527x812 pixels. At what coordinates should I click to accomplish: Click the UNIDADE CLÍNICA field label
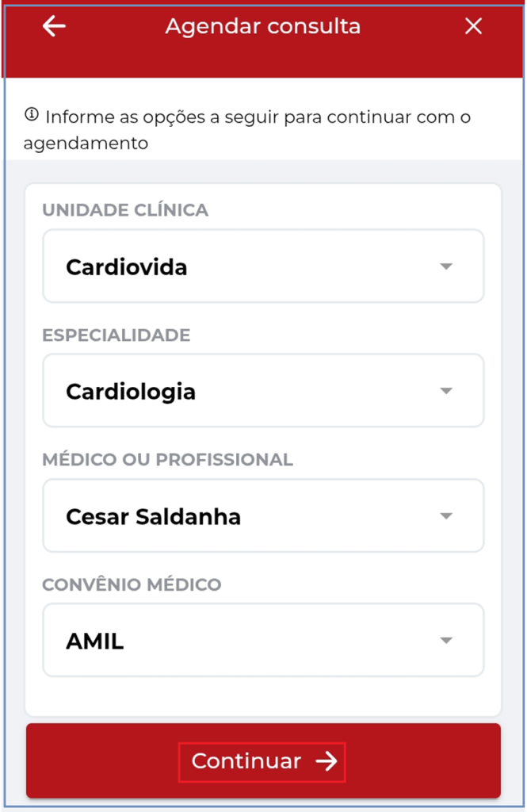pyautogui.click(x=125, y=209)
